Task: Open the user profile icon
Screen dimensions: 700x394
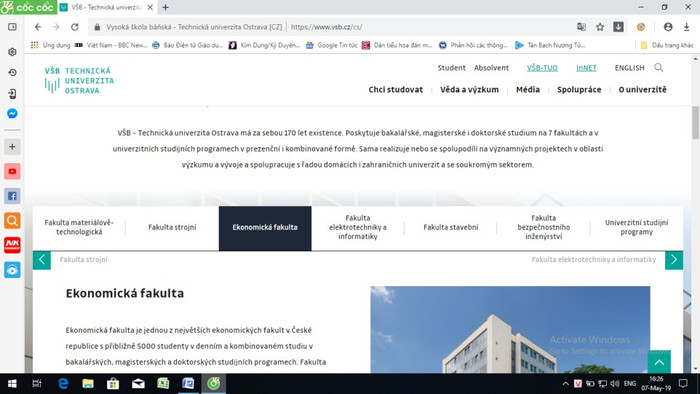Action: click(668, 27)
